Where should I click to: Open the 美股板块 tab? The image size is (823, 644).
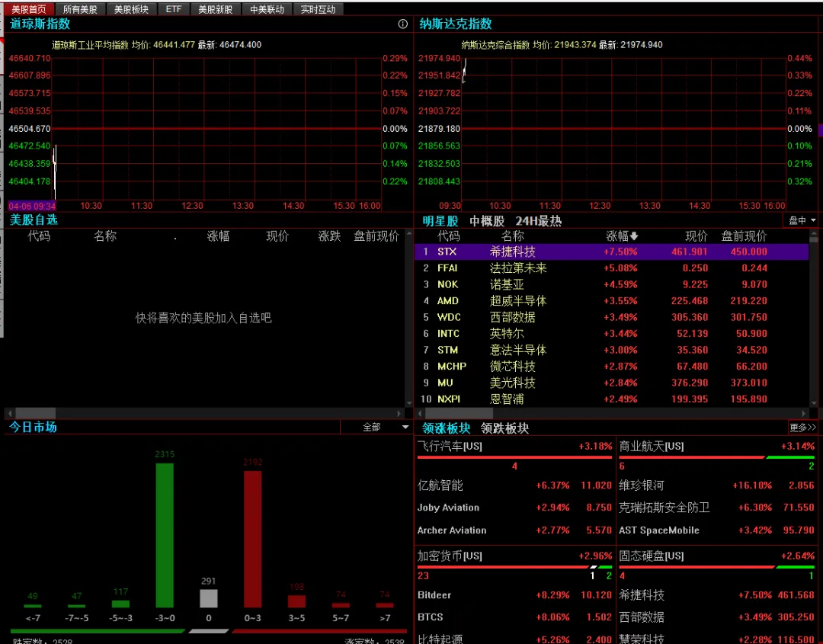point(131,9)
